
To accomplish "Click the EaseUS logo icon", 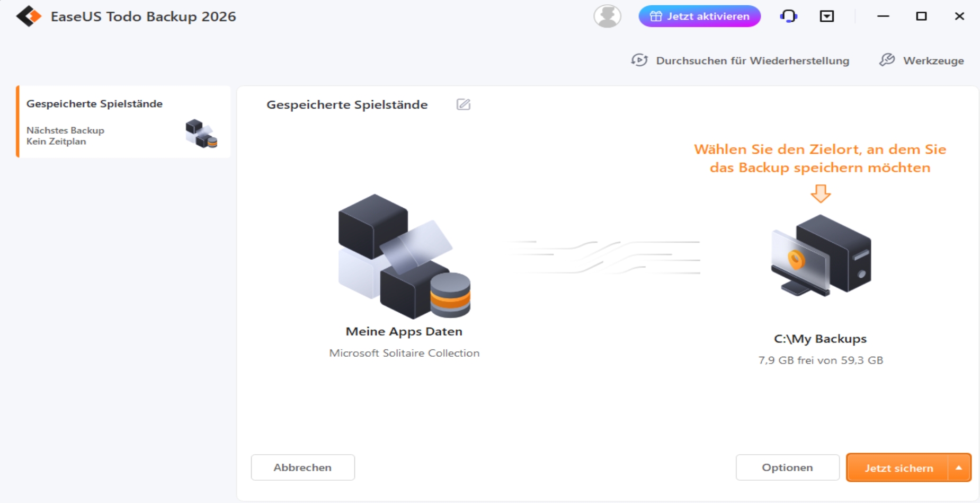I will click(x=29, y=16).
